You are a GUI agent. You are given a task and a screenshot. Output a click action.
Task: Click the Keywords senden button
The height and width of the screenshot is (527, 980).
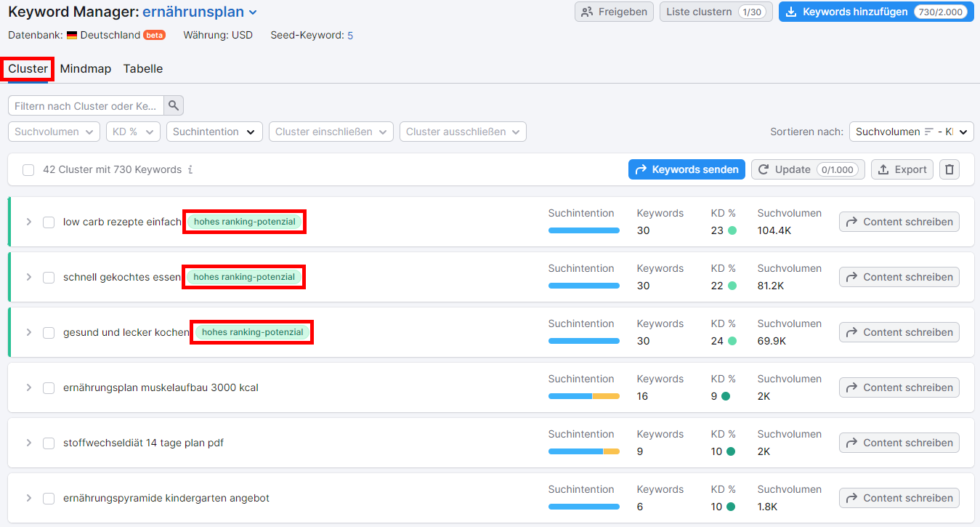click(687, 169)
